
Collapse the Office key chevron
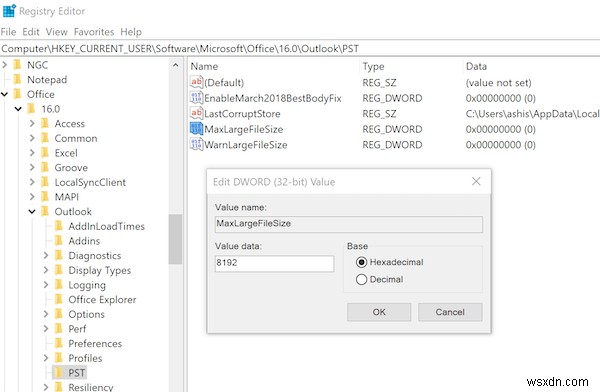(5, 94)
